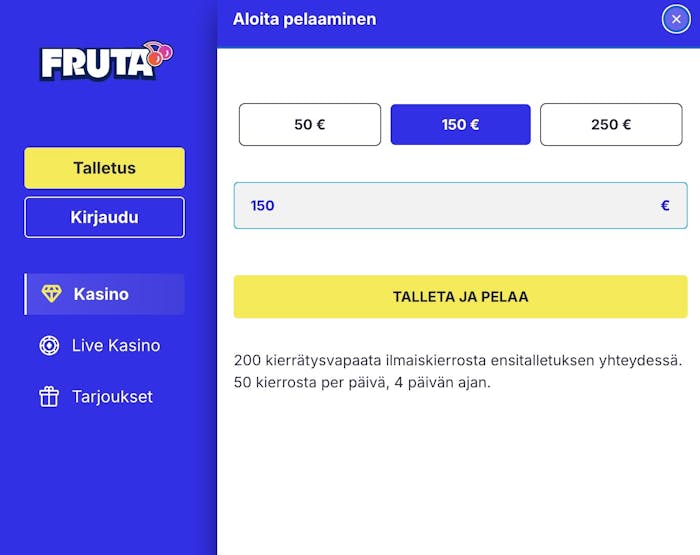Select the 50 € deposit amount
700x555 pixels.
coord(310,125)
